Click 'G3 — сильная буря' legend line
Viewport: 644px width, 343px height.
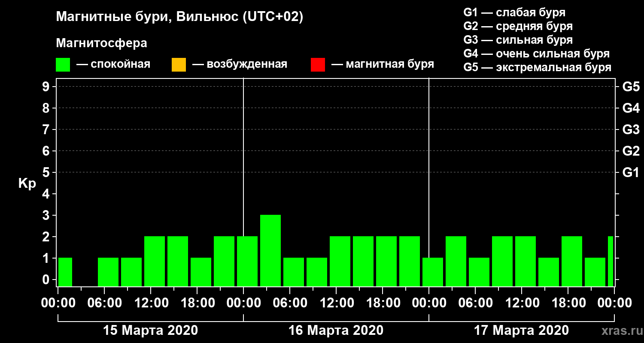tap(518, 40)
